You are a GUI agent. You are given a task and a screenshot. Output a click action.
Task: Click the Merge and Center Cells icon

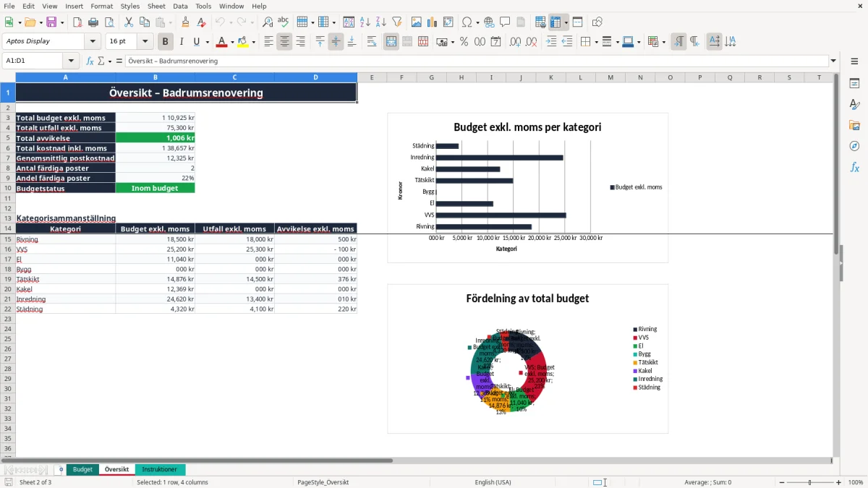tap(391, 42)
